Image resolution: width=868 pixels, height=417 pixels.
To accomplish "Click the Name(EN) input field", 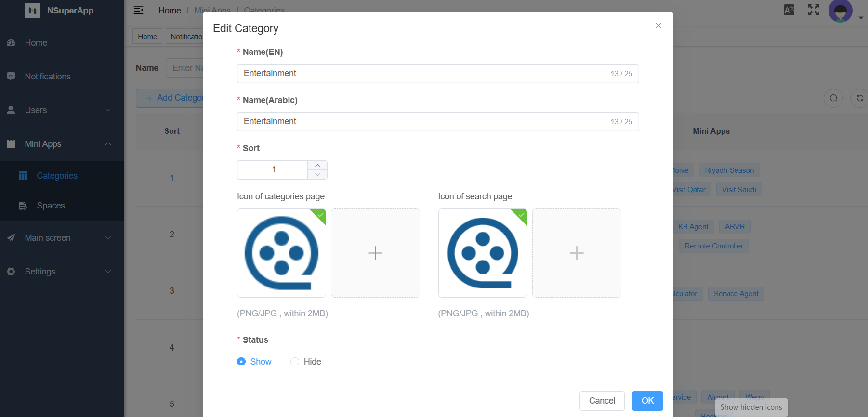I will [424, 74].
